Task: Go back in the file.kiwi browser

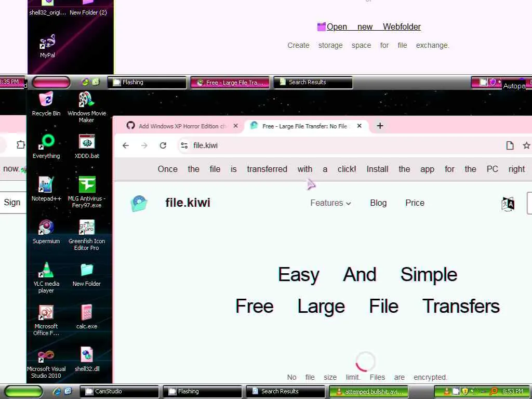Action: pyautogui.click(x=126, y=145)
